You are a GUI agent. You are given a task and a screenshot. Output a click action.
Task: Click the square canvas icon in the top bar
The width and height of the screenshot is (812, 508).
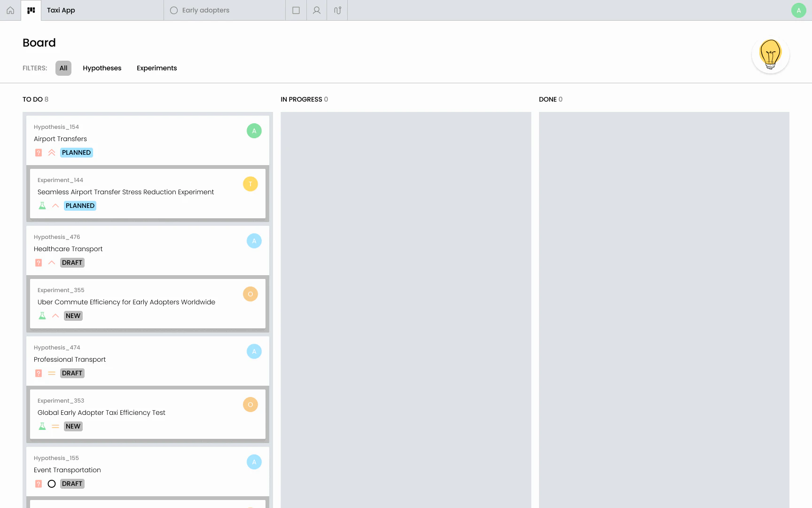[296, 10]
